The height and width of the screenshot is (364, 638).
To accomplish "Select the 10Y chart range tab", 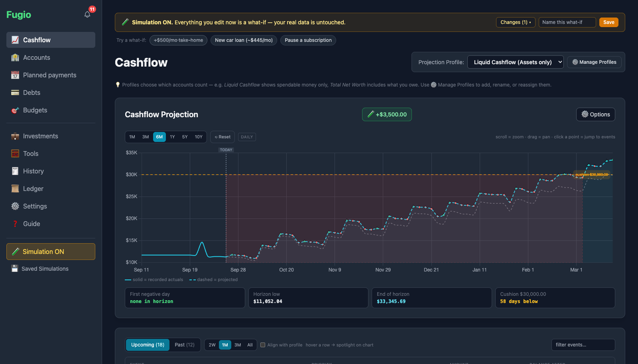I will click(x=199, y=137).
